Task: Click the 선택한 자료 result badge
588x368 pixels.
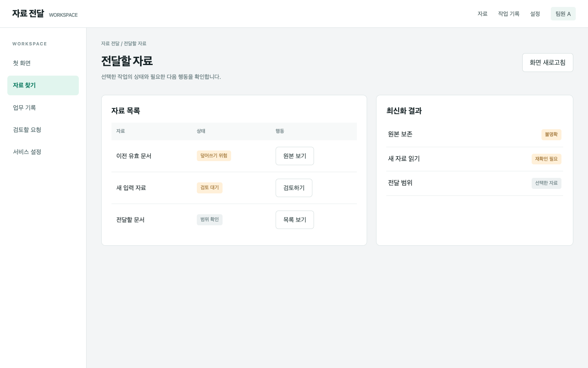Action: (546, 183)
